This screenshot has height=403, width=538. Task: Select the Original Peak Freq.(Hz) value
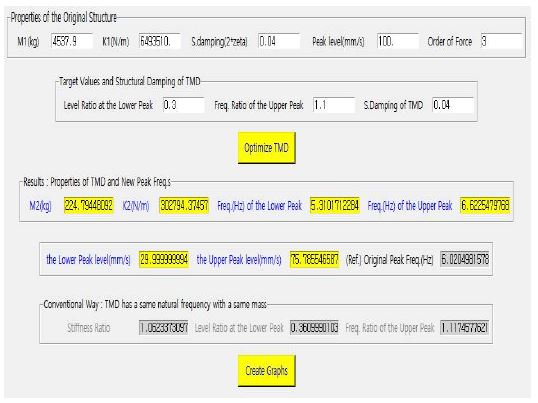pyautogui.click(x=465, y=259)
